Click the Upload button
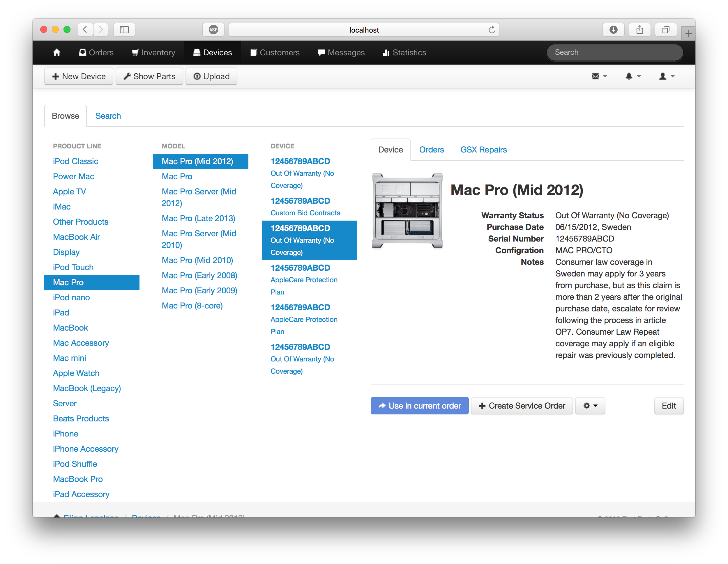 pyautogui.click(x=211, y=76)
